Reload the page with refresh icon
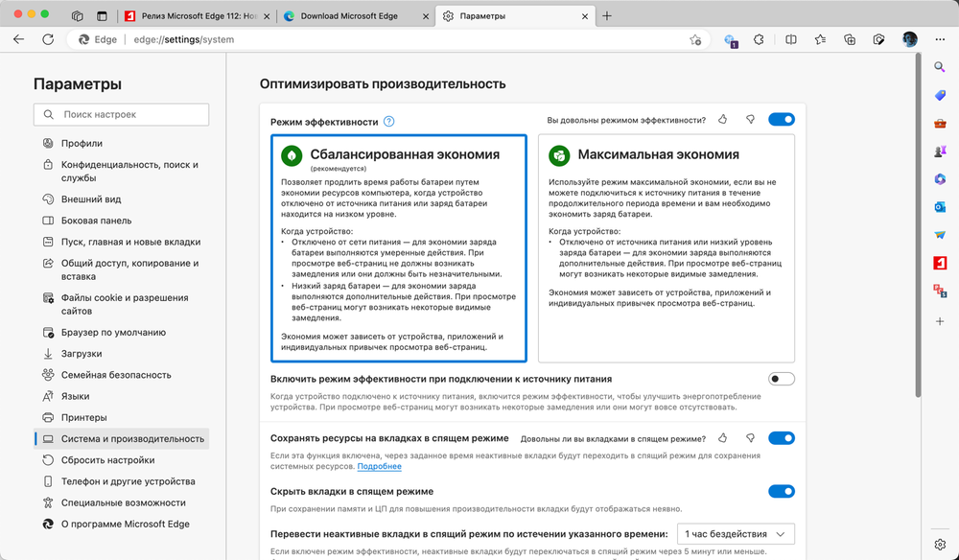This screenshot has width=959, height=560. pos(48,39)
